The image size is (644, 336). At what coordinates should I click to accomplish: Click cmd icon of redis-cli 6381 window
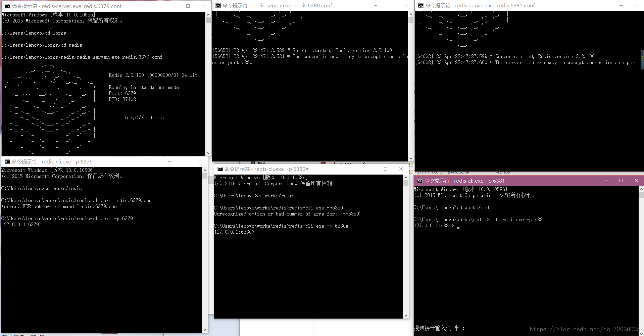(x=419, y=181)
